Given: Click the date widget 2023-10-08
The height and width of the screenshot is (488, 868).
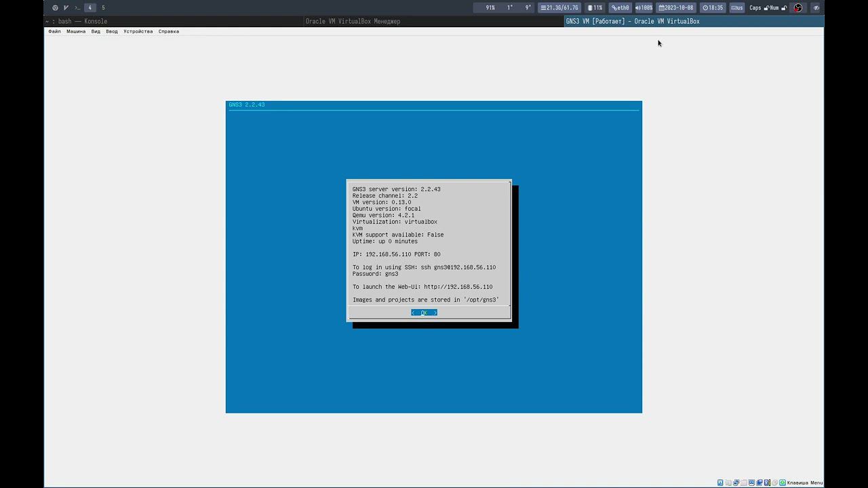Looking at the screenshot, I should (676, 7).
